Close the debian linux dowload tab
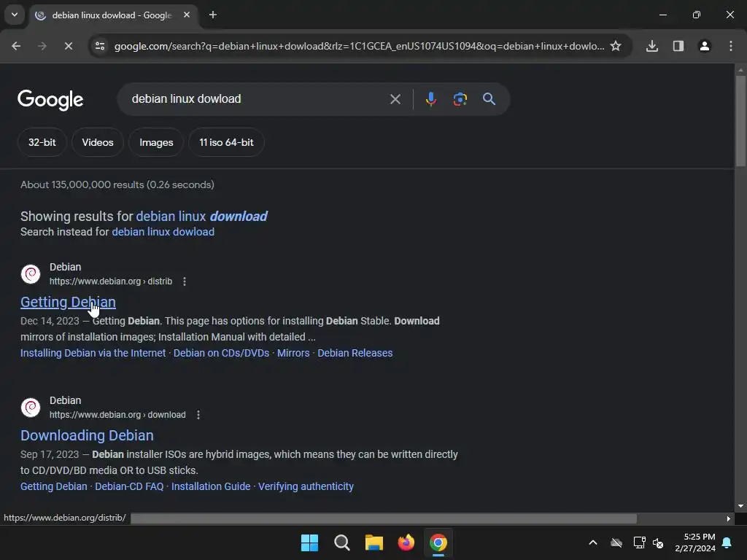Screen dimensions: 747x560 187,15
